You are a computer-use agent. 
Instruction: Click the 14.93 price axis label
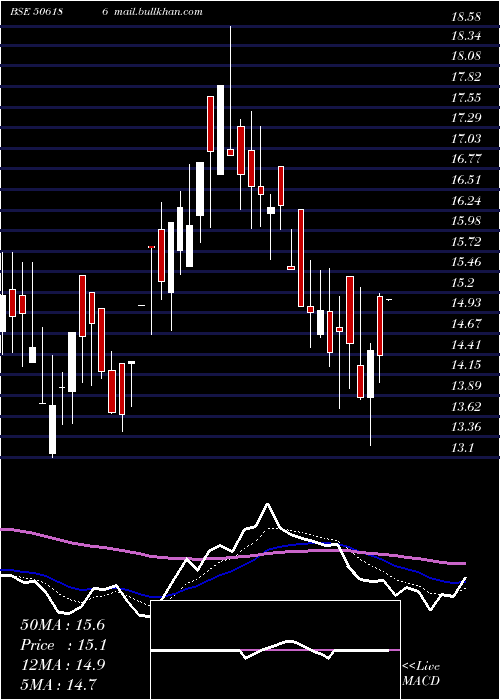[x=466, y=303]
